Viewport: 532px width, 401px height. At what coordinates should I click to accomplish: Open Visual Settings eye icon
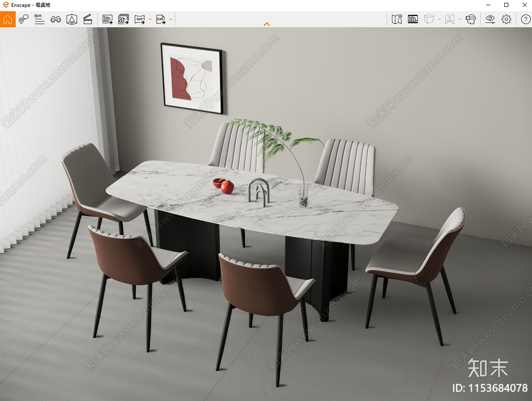[490, 19]
